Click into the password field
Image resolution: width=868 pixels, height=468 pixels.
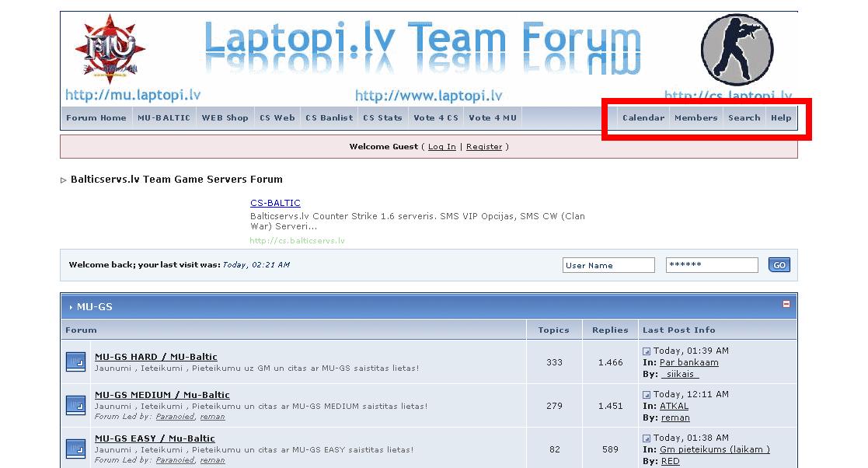(x=712, y=265)
